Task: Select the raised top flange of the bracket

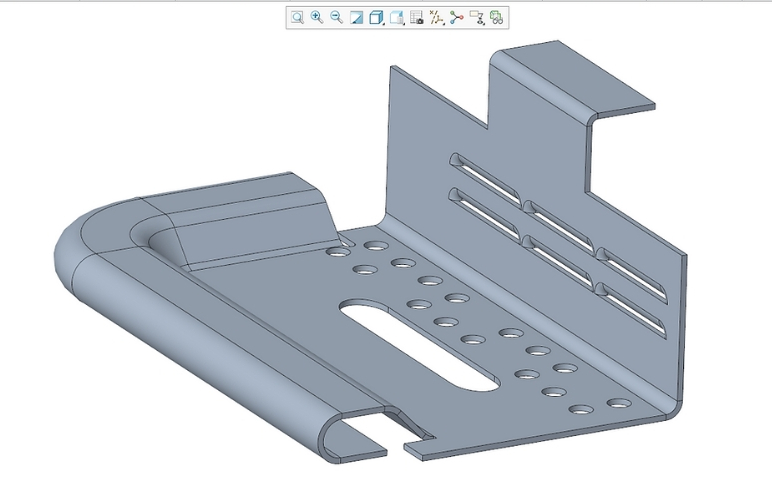Action: click(x=576, y=79)
